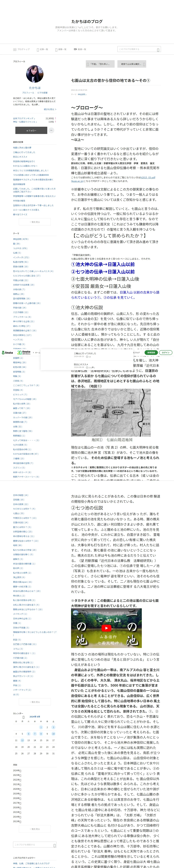Click 続きを見る in profile

[x=50, y=109]
